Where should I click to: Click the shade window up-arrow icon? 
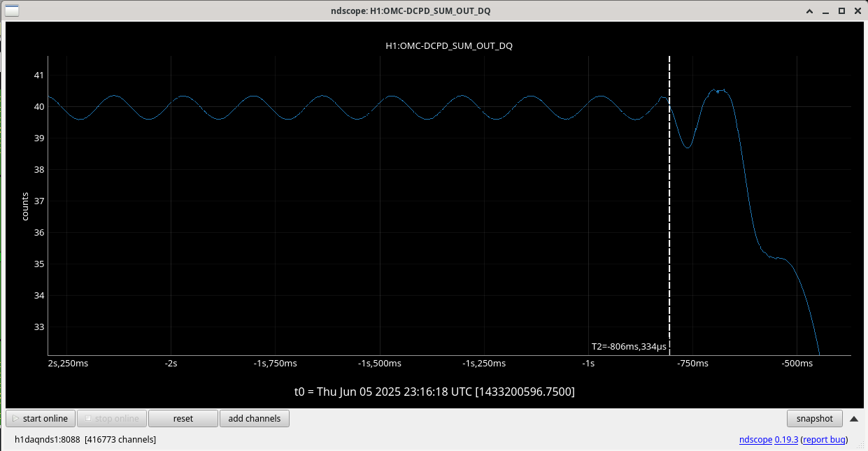click(x=809, y=11)
